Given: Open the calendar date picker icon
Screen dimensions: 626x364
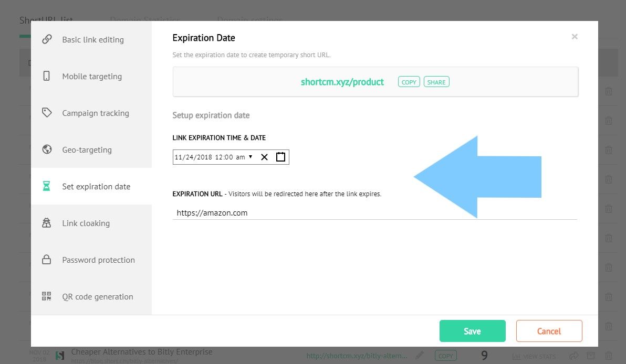Looking at the screenshot, I should coord(280,156).
